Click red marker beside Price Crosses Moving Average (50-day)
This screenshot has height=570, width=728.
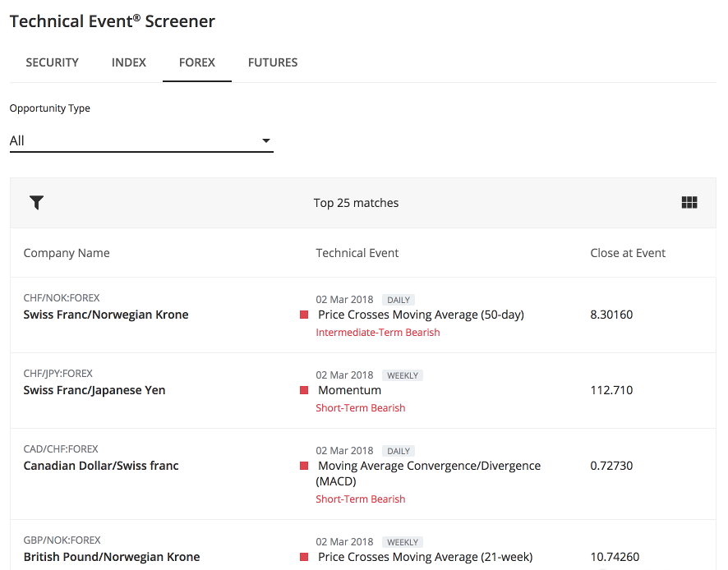(x=304, y=315)
